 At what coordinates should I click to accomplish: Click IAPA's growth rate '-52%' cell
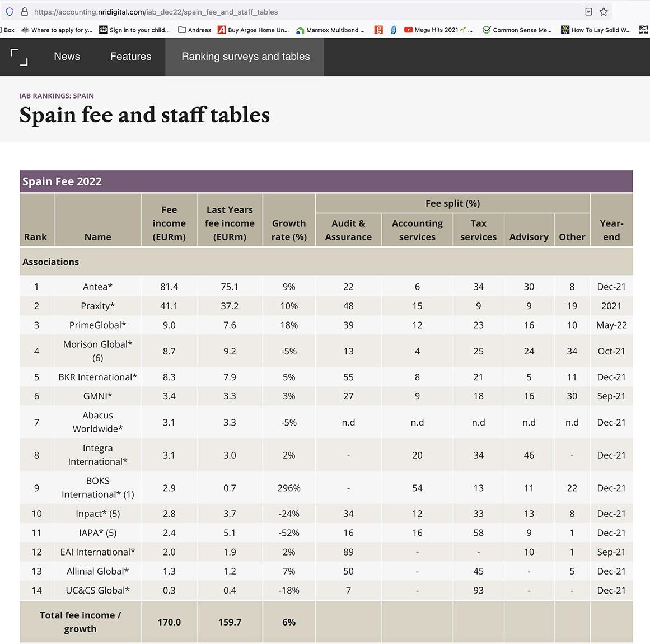pyautogui.click(x=289, y=533)
